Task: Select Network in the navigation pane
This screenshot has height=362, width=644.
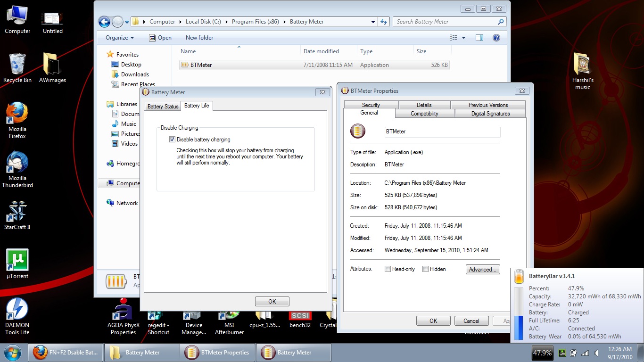Action: click(x=122, y=203)
